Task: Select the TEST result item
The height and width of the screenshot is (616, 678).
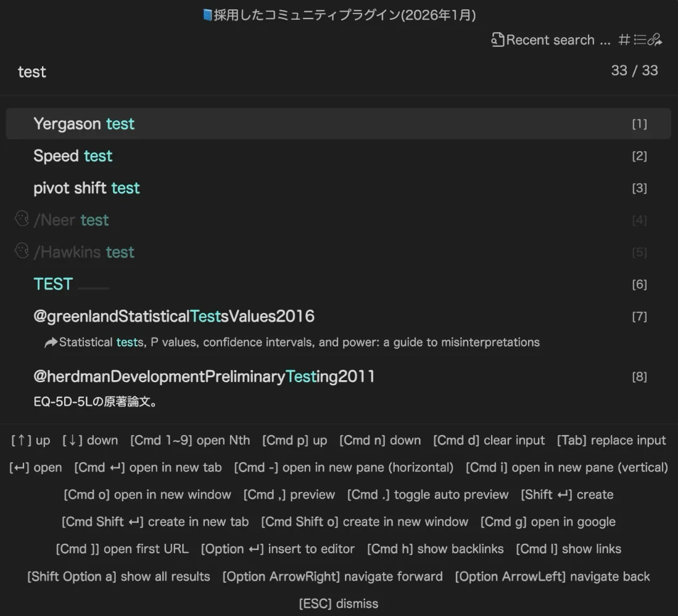Action: point(53,285)
